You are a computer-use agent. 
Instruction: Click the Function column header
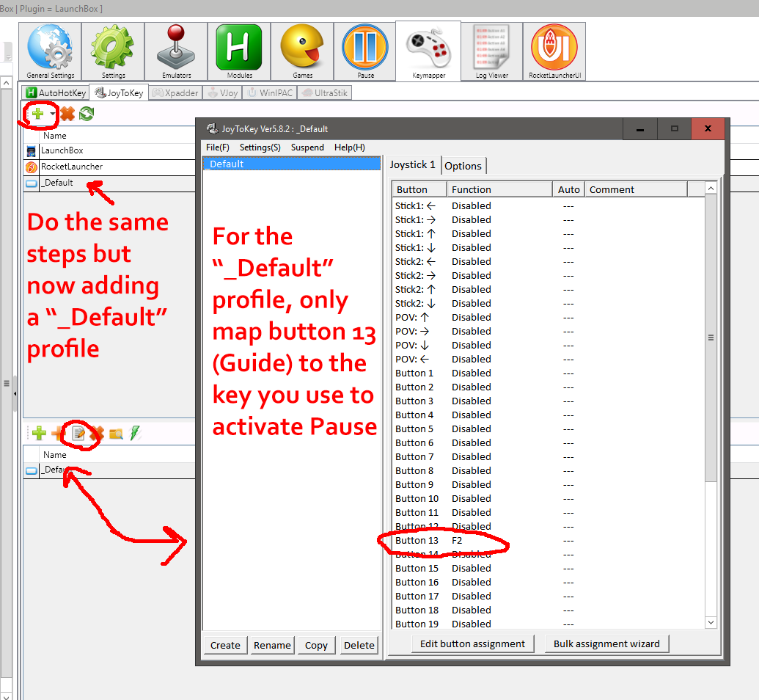tap(499, 189)
